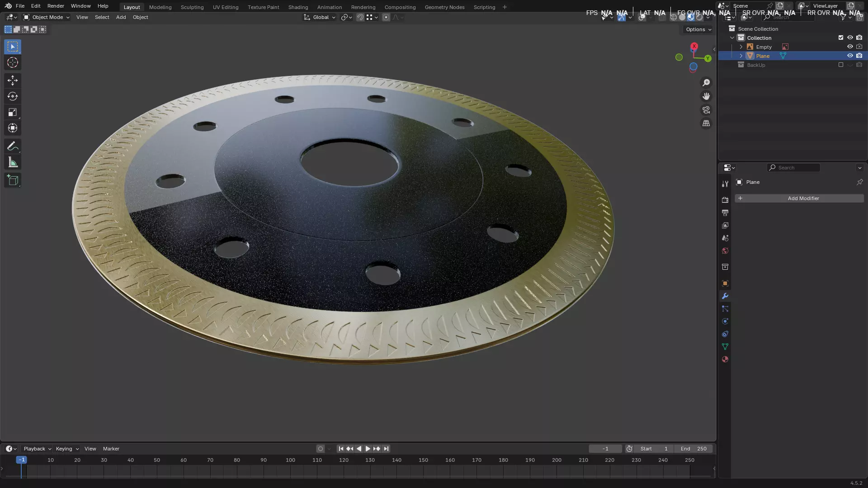Toggle Plane render visibility camera icon
868x488 pixels.
coord(859,56)
